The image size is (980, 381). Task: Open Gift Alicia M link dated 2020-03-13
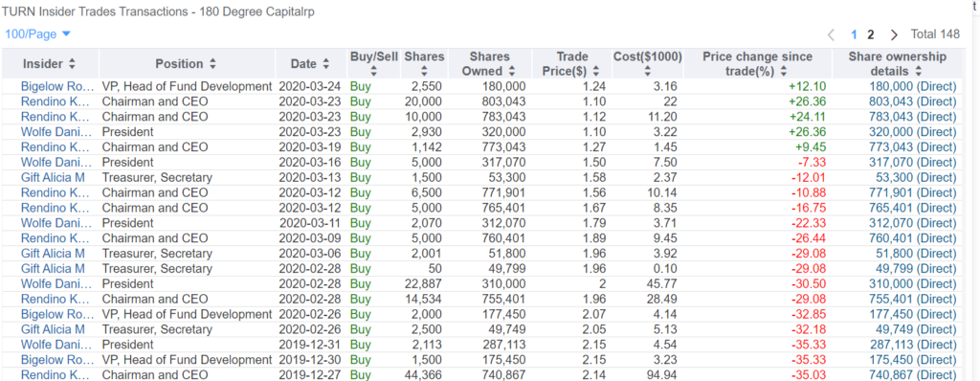pos(53,178)
